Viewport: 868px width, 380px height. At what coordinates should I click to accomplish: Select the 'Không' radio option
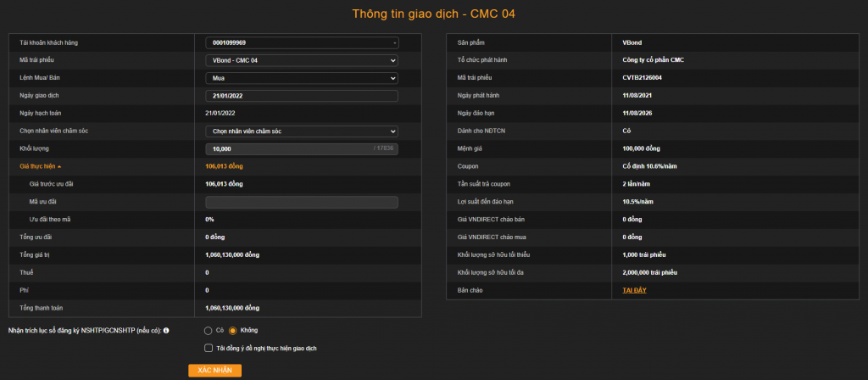[233, 330]
